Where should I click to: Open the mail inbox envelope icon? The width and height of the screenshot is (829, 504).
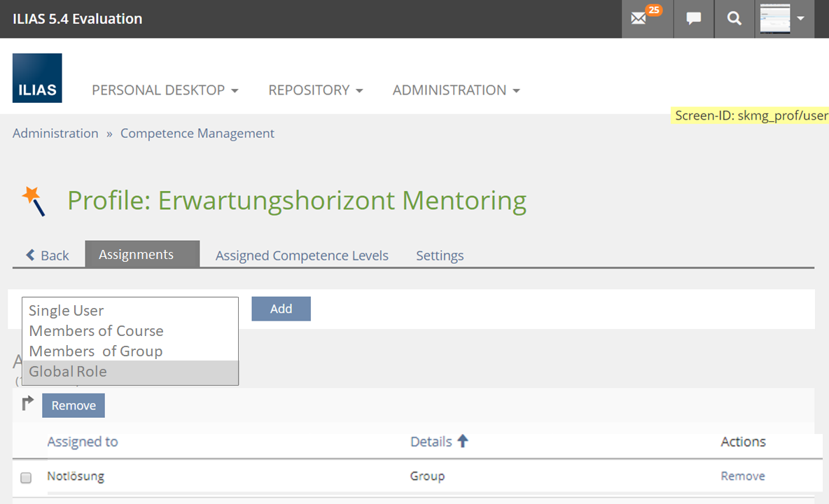(x=639, y=19)
